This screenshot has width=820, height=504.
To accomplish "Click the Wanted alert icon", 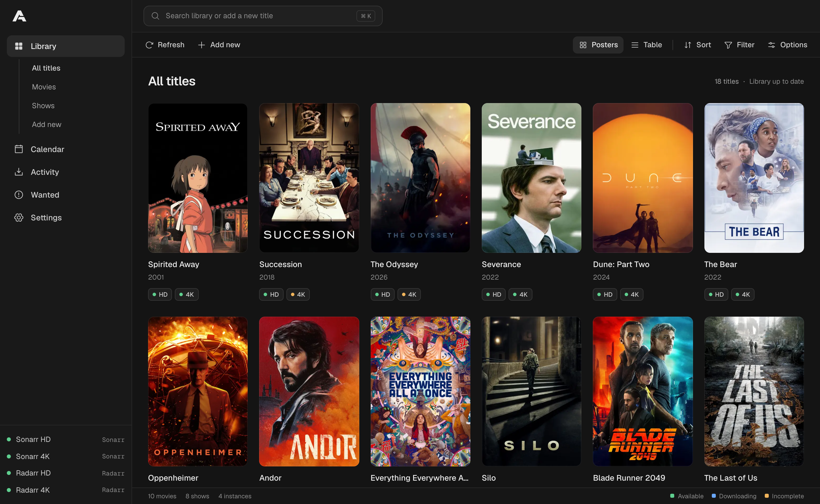I will point(19,195).
